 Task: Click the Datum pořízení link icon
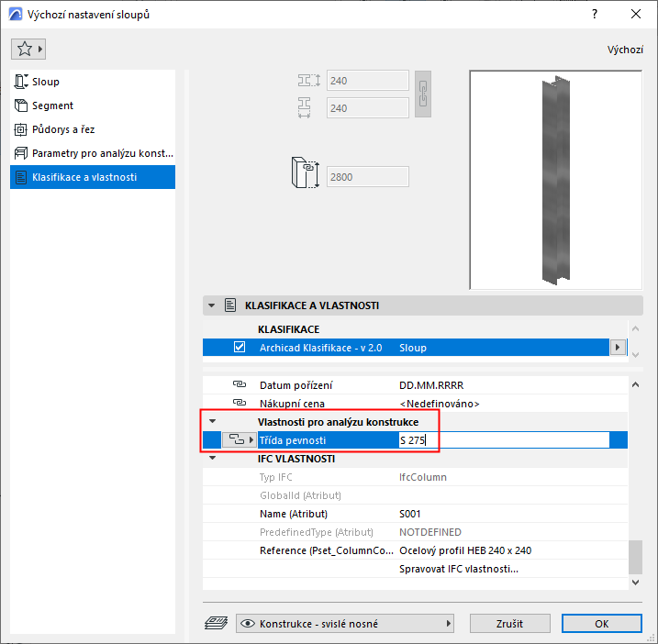click(x=240, y=384)
